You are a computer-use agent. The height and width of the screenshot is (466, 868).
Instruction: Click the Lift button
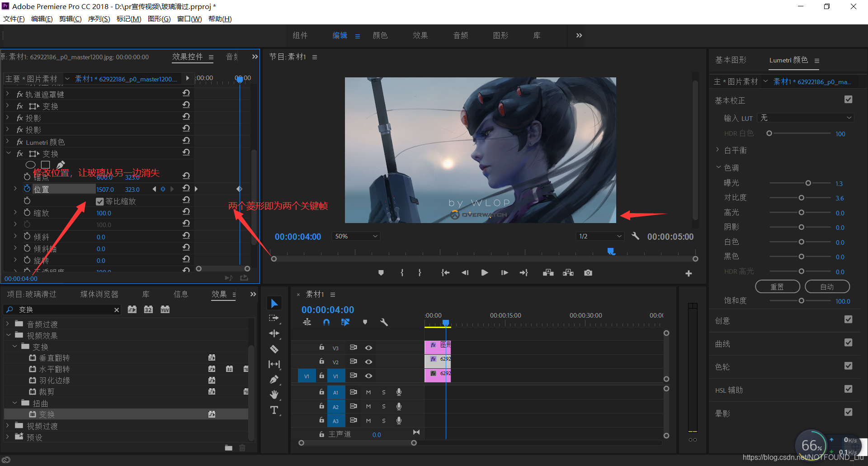coord(548,273)
